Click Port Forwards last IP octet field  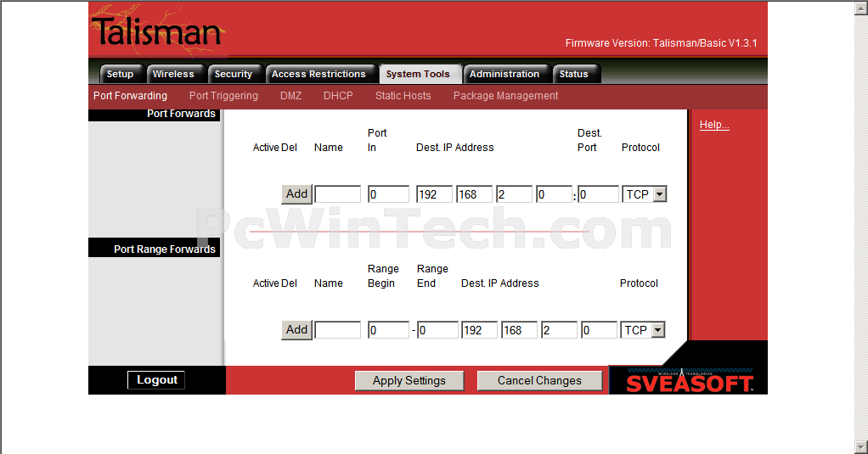(554, 194)
